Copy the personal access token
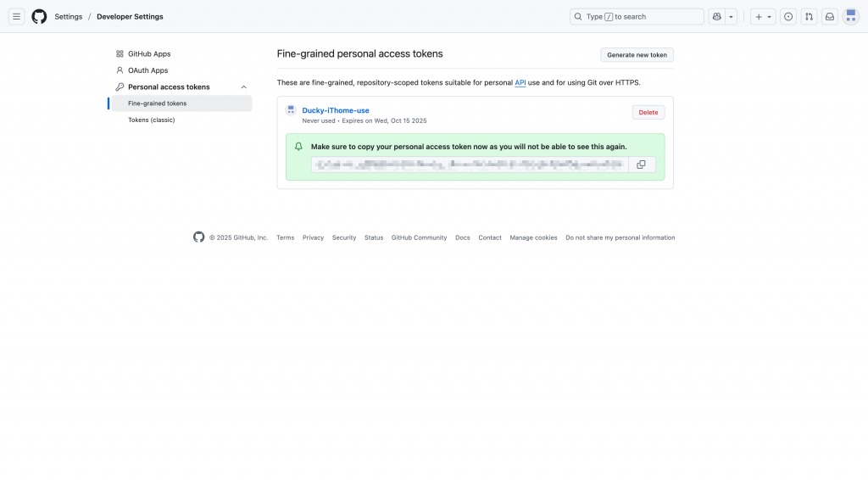This screenshot has height=480, width=868. [641, 165]
